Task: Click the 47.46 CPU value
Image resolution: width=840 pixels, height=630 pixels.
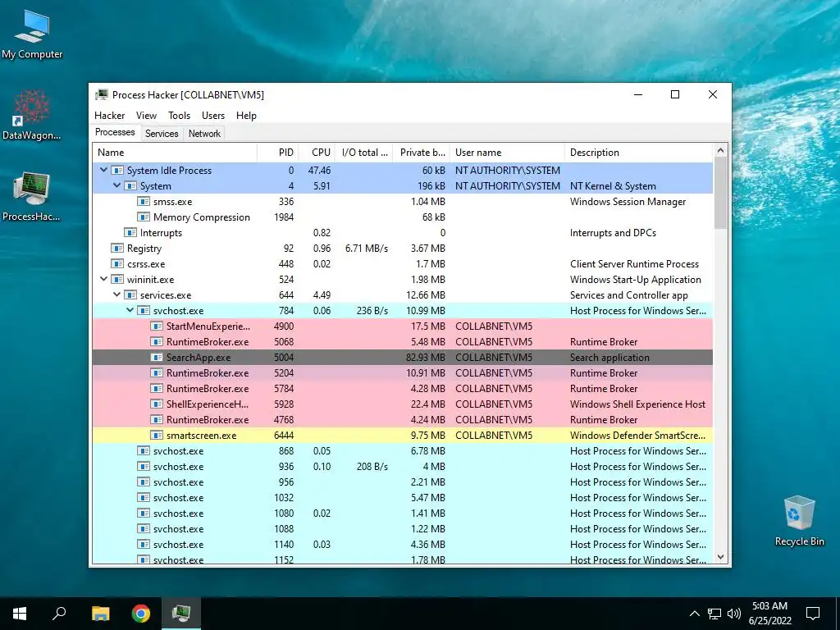Action: click(319, 170)
